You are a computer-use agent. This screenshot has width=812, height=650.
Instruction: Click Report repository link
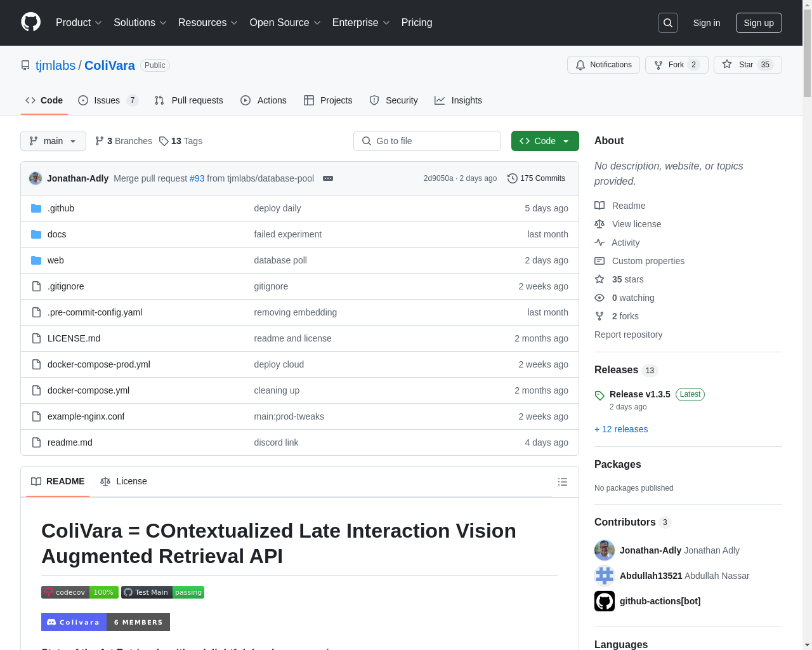click(x=628, y=335)
